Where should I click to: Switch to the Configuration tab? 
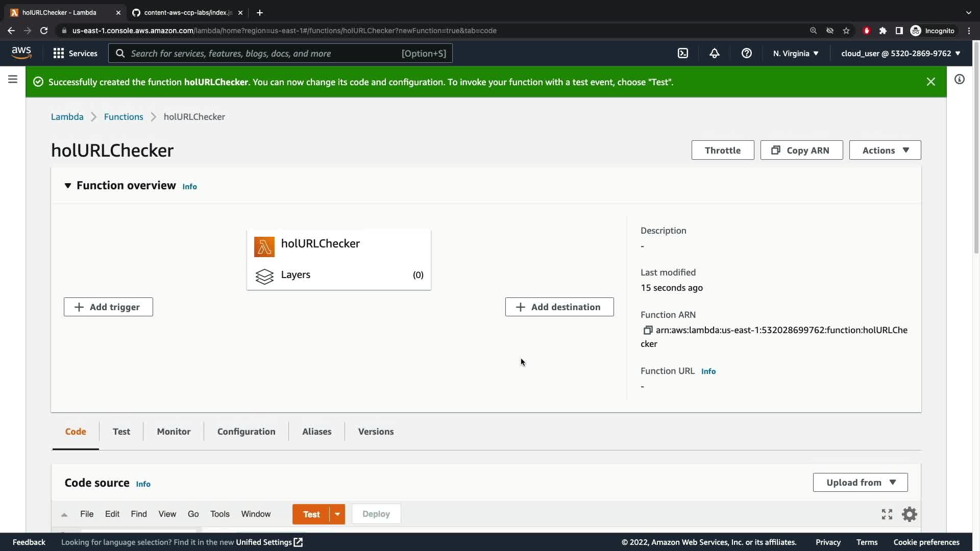click(246, 431)
